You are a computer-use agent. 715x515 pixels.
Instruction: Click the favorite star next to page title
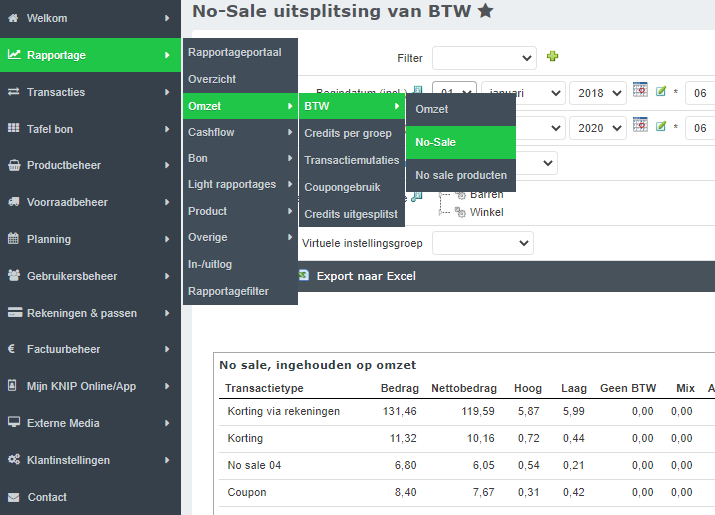(485, 11)
